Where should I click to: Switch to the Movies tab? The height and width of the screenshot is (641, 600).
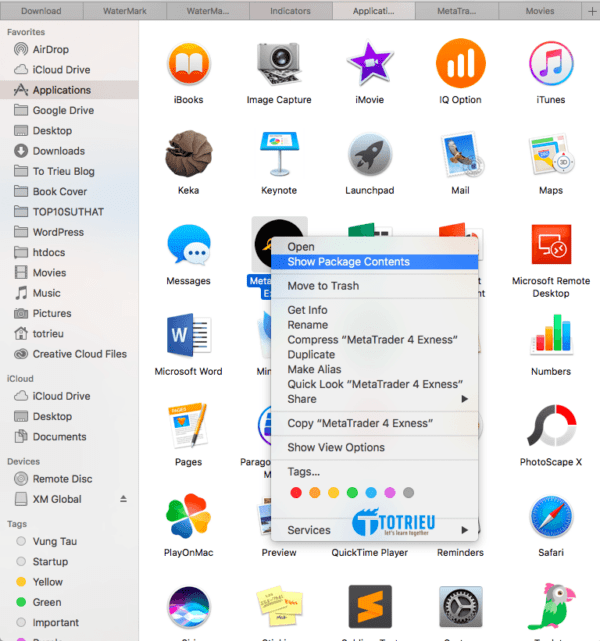click(x=540, y=11)
